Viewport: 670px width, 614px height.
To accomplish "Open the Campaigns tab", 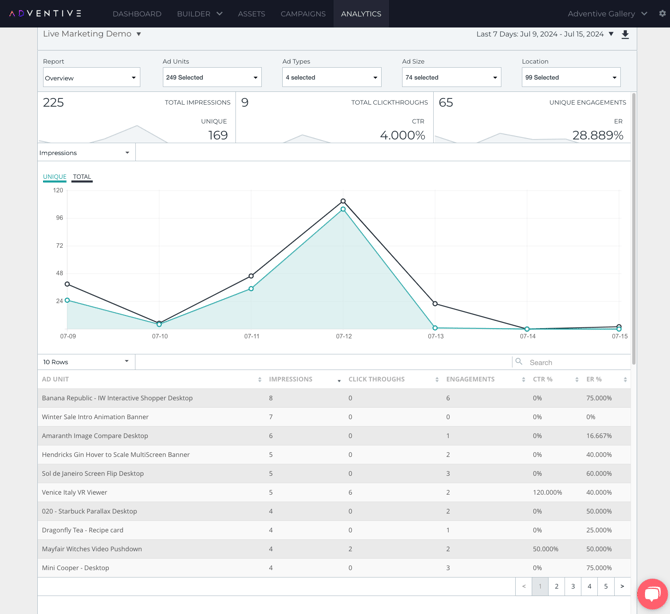I will 303,14.
